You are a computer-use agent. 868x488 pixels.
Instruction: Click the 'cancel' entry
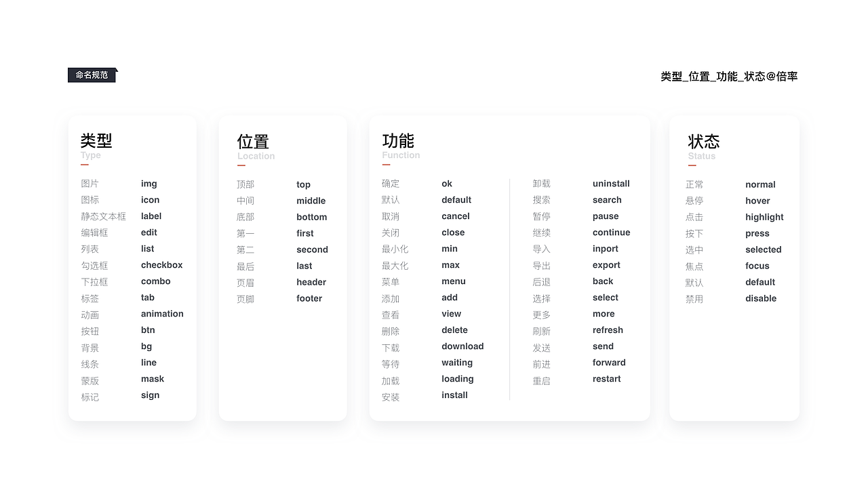coord(456,216)
